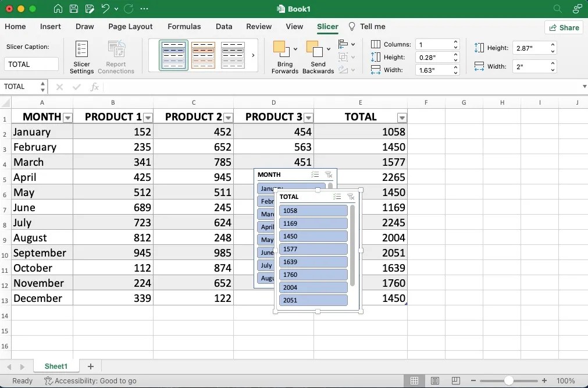Enable multi-select on the MONTH slicer
The image size is (588, 388).
(x=315, y=175)
